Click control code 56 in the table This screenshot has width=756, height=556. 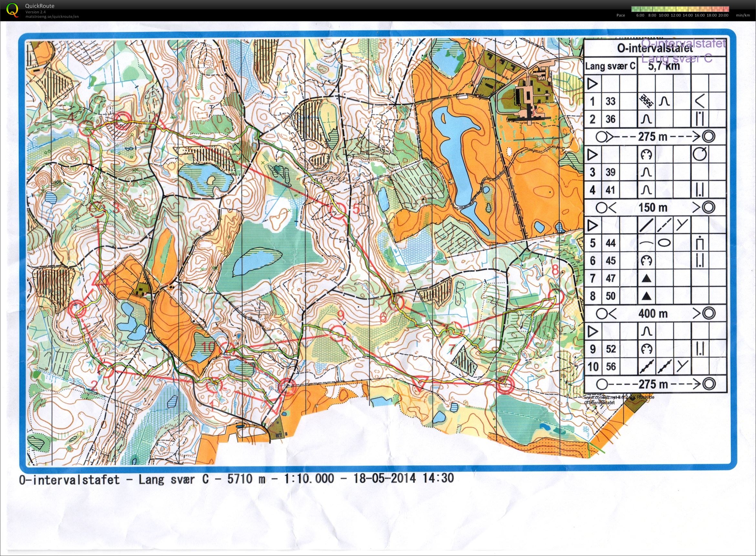610,366
